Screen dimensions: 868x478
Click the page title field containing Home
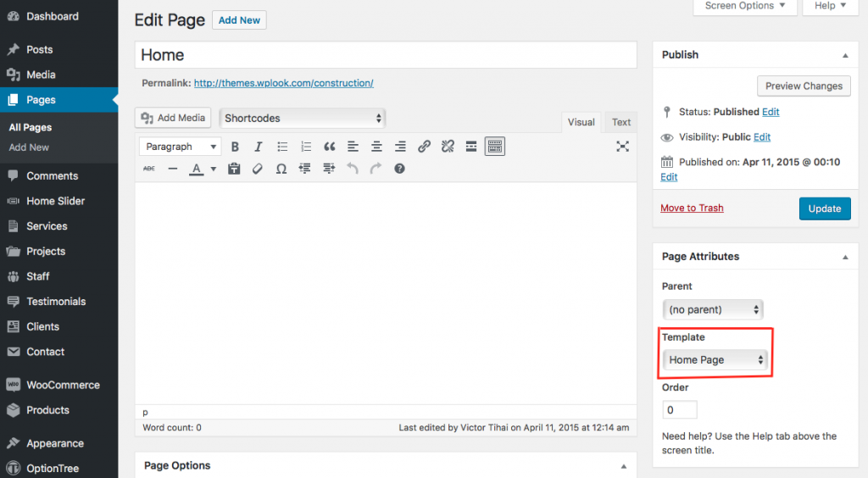386,55
